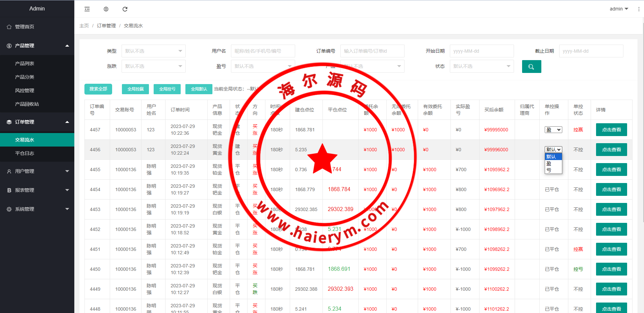Click the globe icon in top bar
This screenshot has height=313, width=644.
(106, 9)
